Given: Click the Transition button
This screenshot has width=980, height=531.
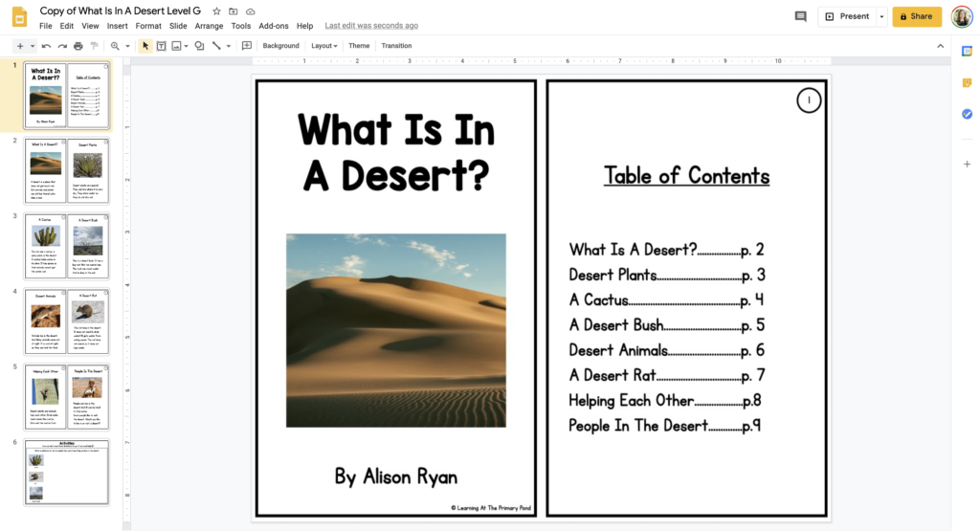Looking at the screenshot, I should coord(396,46).
